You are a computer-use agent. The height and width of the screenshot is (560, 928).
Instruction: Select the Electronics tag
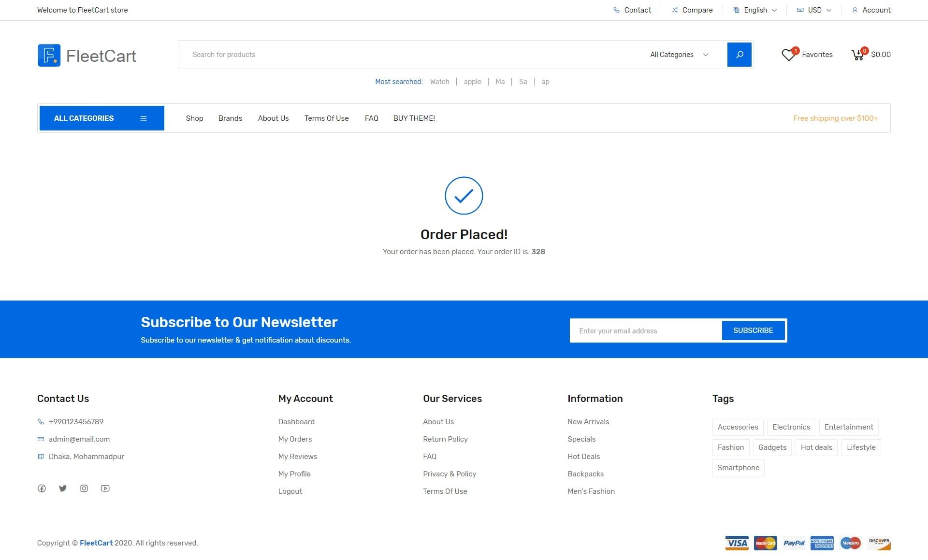[x=791, y=427]
